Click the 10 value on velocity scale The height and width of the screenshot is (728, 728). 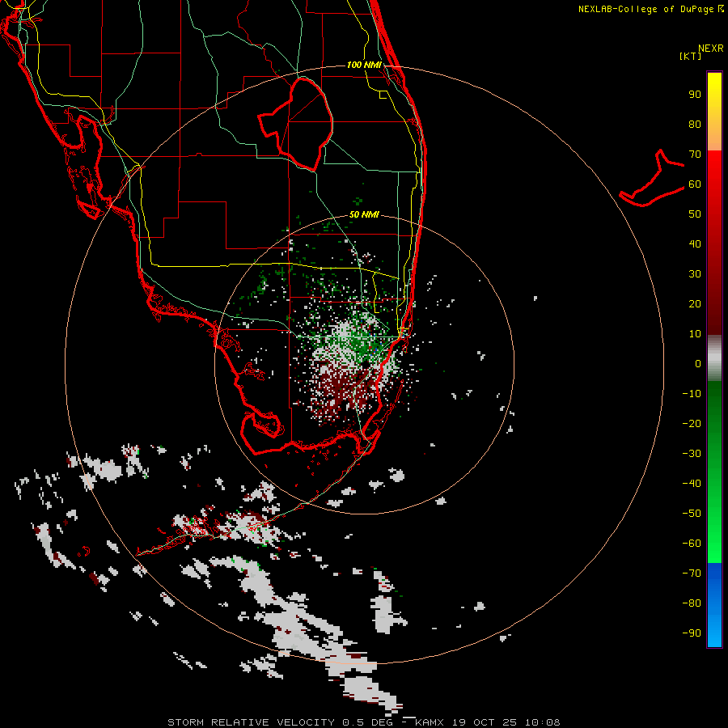point(695,334)
